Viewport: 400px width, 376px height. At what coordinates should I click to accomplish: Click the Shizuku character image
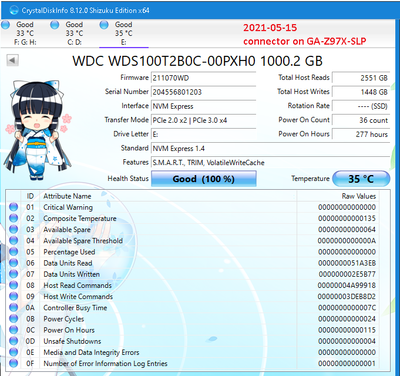37,130
